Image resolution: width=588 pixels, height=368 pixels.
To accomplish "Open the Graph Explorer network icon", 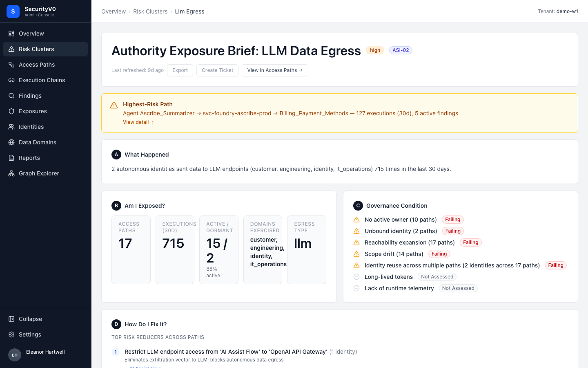I will click(x=11, y=173).
